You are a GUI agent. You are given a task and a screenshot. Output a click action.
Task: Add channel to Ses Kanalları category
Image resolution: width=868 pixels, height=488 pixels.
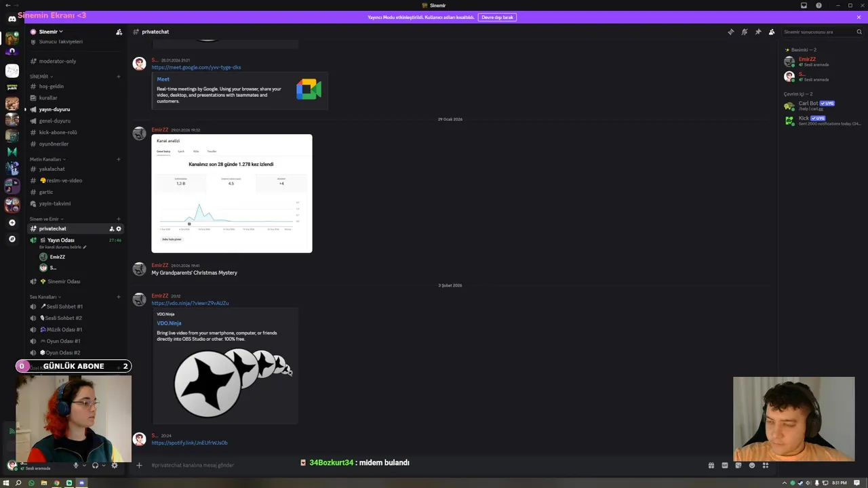(119, 297)
